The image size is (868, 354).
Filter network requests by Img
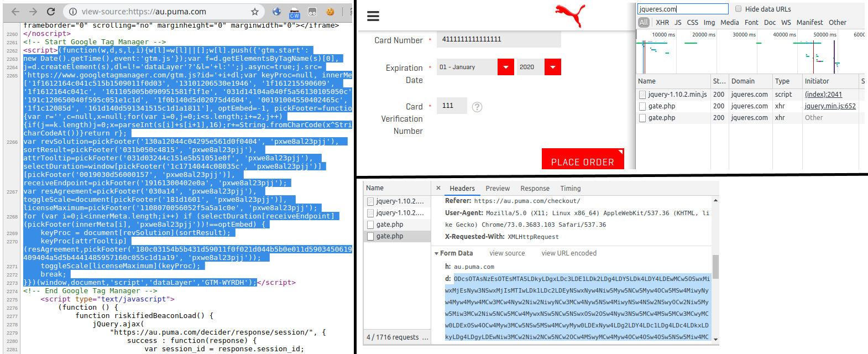709,22
